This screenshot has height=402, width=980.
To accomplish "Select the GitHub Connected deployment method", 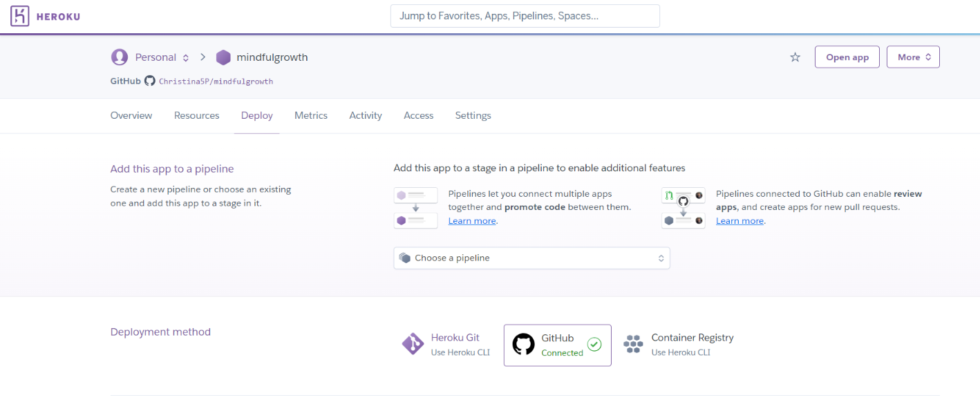I will coord(558,345).
